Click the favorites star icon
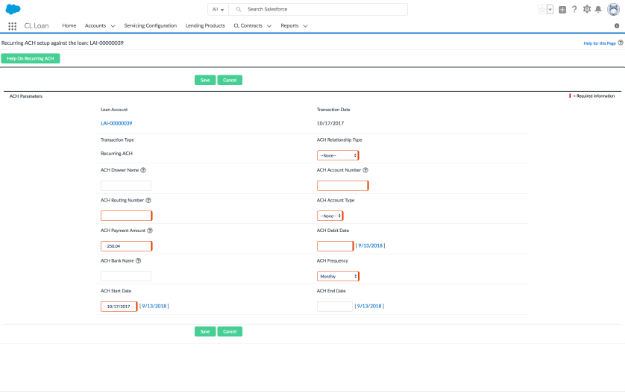The width and height of the screenshot is (625, 392). pos(542,10)
